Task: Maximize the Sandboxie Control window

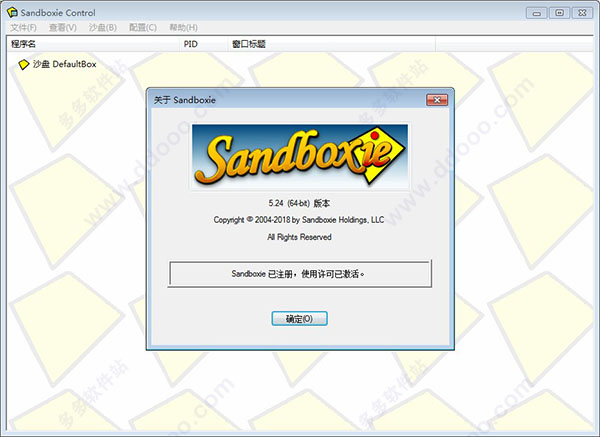Action: click(x=559, y=13)
